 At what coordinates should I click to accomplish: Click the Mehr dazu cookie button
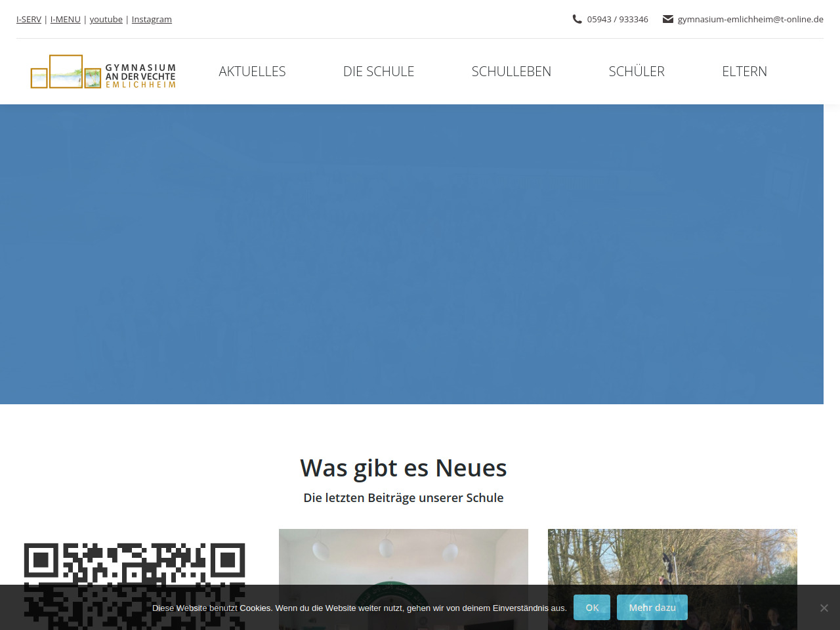coord(652,608)
